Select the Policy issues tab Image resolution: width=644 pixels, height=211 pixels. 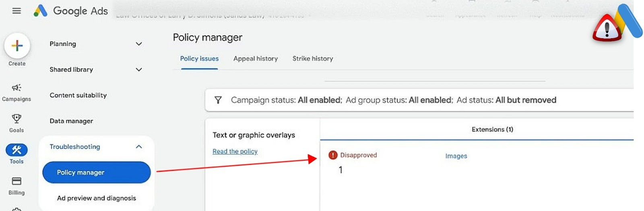coord(199,59)
